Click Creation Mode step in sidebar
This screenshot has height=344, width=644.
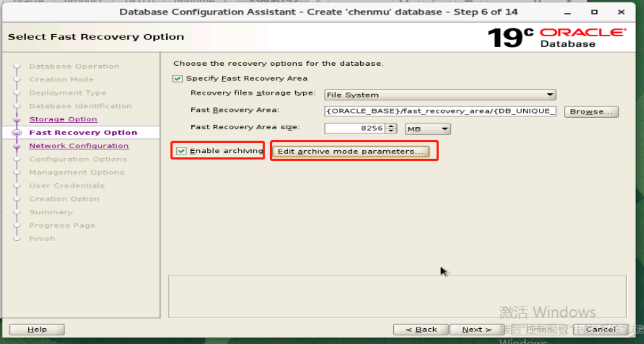pos(62,79)
